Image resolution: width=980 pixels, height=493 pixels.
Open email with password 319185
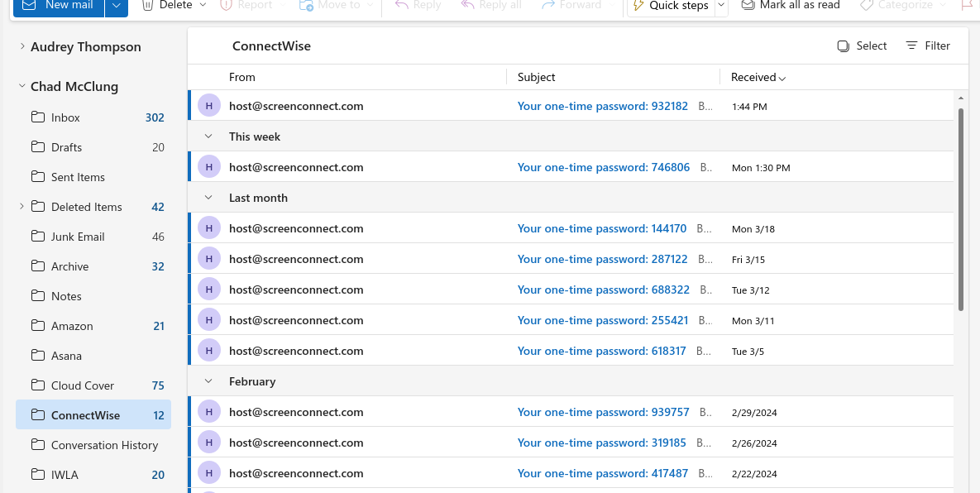(x=571, y=443)
